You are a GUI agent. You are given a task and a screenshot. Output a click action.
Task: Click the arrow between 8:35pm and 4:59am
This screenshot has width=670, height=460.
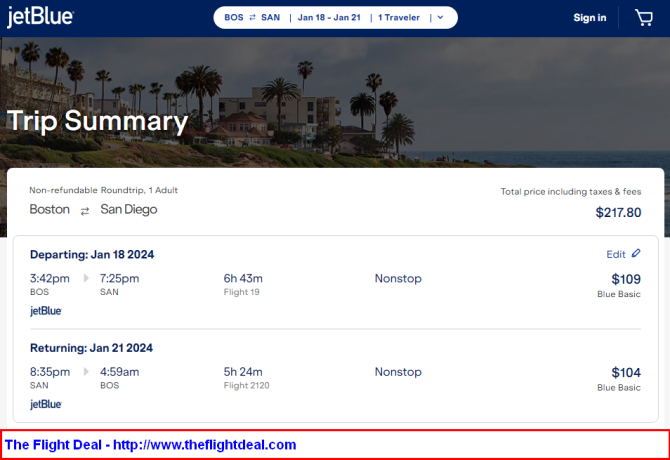[86, 372]
